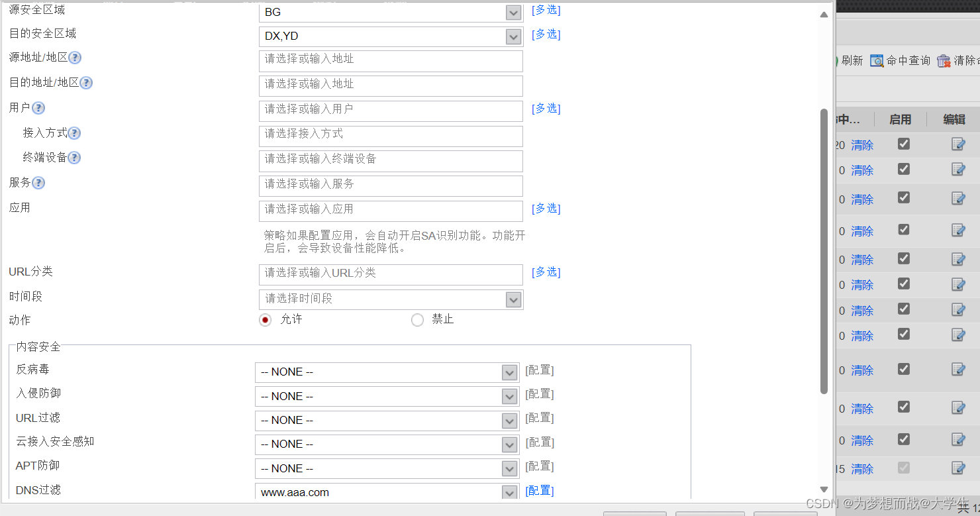Click the dialog scrollbar down arrow
Screen dimensions: 980x516
coord(824,490)
